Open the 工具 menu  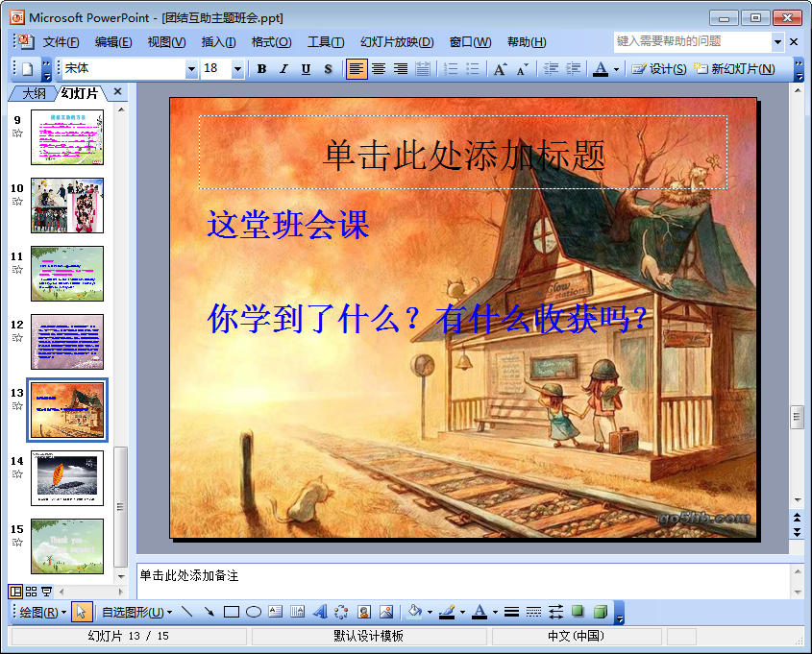click(325, 42)
